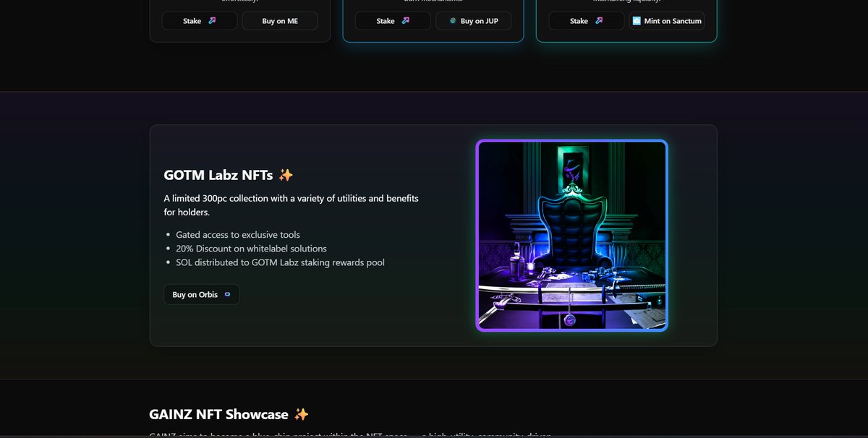Click the Jupiter icon in Buy on JUP
The image size is (868, 438).
453,21
